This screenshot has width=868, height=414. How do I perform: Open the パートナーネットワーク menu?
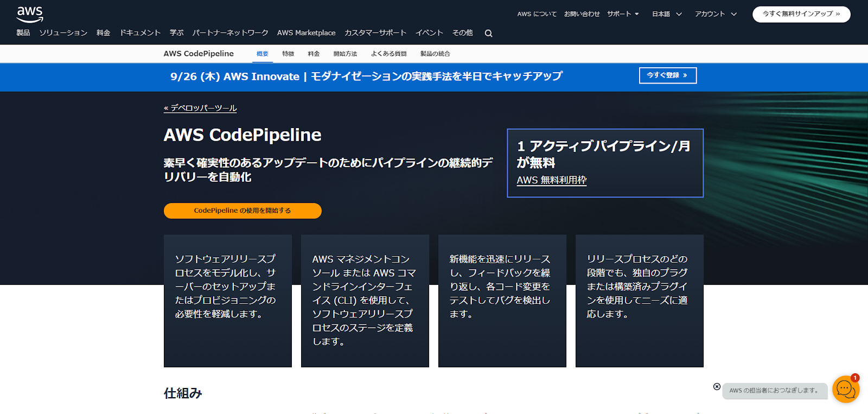[x=230, y=33]
